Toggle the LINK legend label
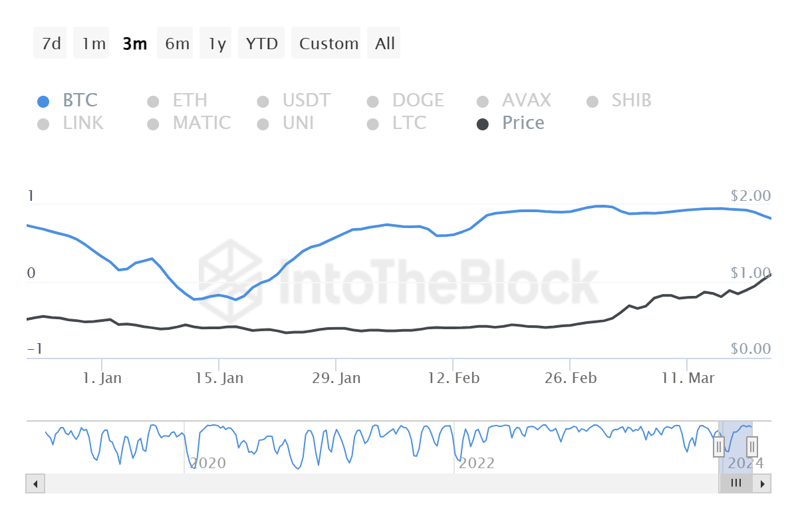Image resolution: width=798 pixels, height=532 pixels. [x=82, y=123]
